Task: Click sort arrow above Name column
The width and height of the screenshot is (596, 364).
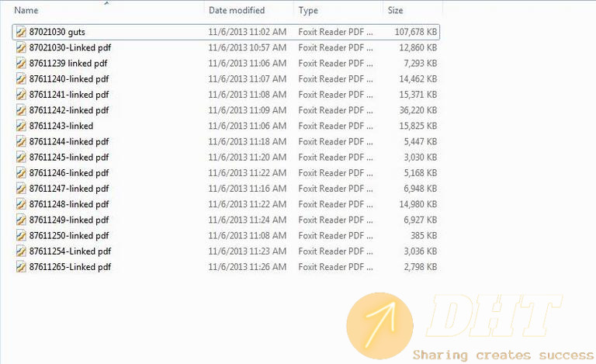Action: coord(107,3)
